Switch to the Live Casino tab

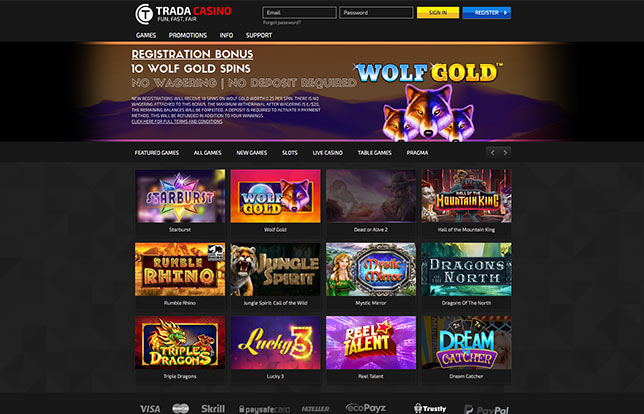tap(327, 153)
